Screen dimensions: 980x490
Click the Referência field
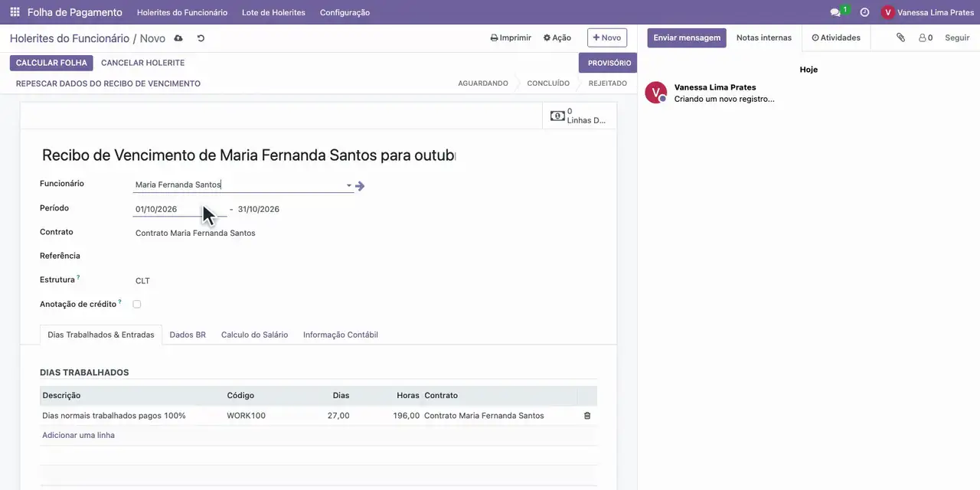(x=243, y=256)
